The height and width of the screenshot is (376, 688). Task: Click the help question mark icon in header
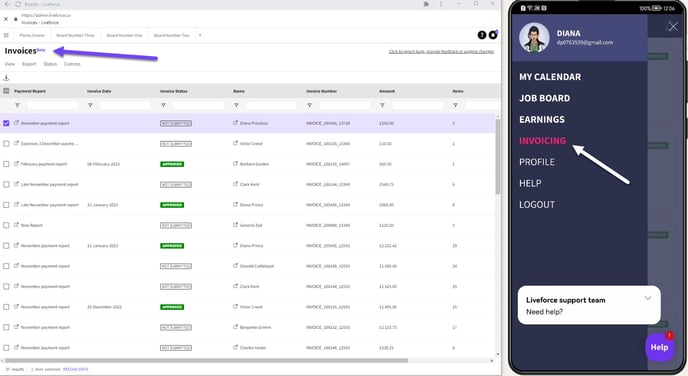pyautogui.click(x=482, y=35)
